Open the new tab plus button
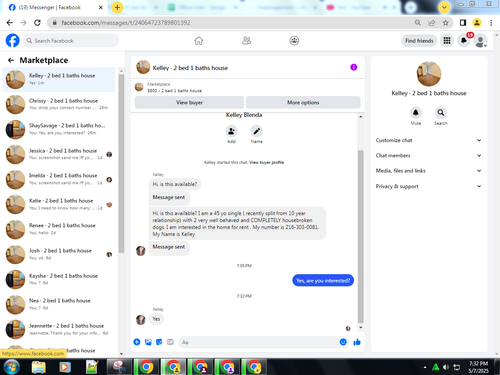The image size is (500, 375). pyautogui.click(x=117, y=7)
